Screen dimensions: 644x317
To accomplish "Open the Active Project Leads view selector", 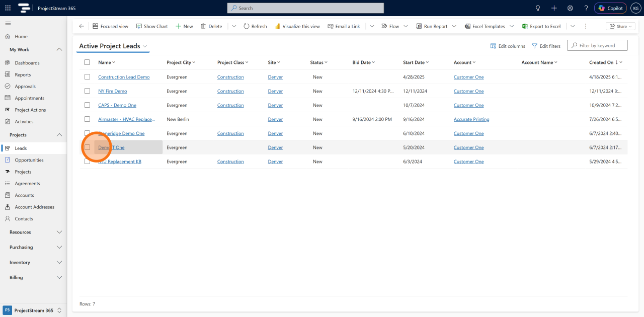I will coord(113,46).
